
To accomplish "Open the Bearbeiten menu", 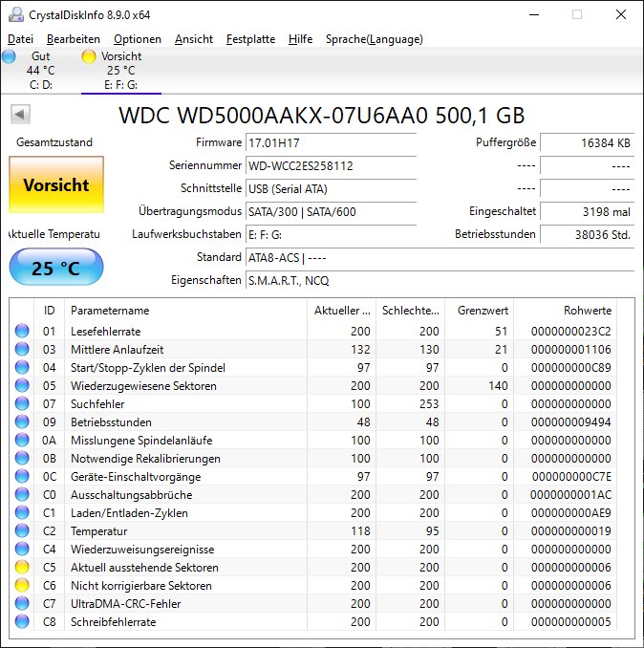I will click(x=74, y=39).
